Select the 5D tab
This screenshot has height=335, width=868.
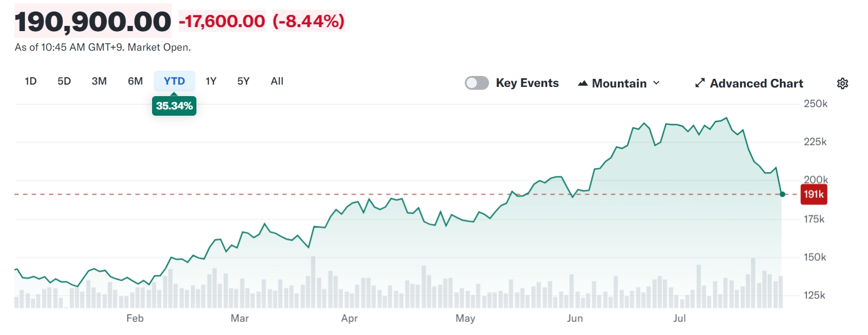coord(64,81)
